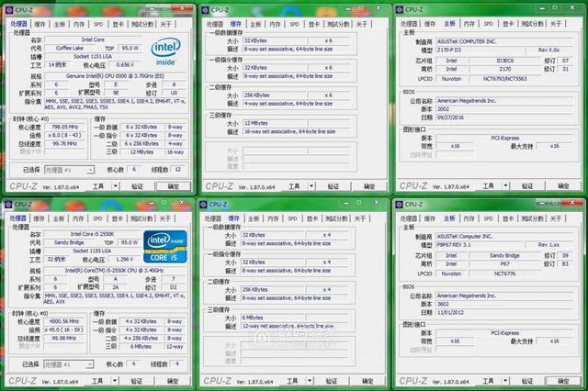Open 显卡 tab in 12 MBytes cache window
The image size is (588, 391).
pos(314,25)
